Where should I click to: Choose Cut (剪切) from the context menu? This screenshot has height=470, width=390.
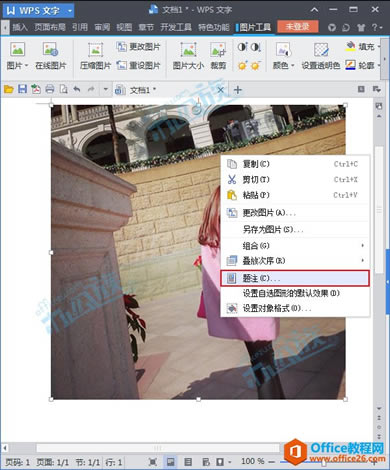coord(295,179)
